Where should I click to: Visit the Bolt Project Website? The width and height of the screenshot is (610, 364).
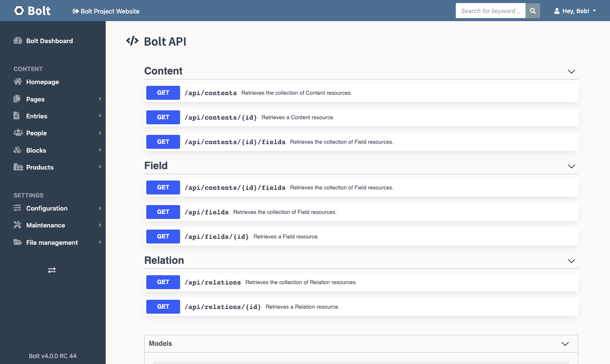click(105, 11)
